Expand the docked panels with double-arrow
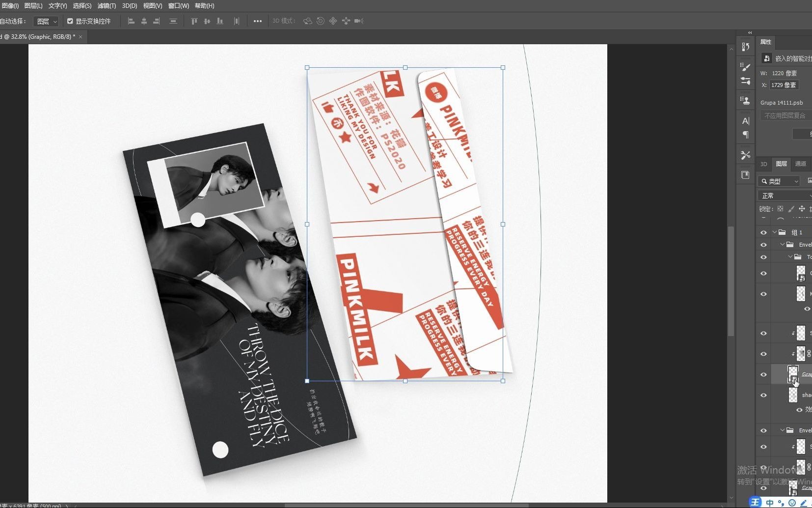Screen dimensions: 812x508 click(x=750, y=33)
